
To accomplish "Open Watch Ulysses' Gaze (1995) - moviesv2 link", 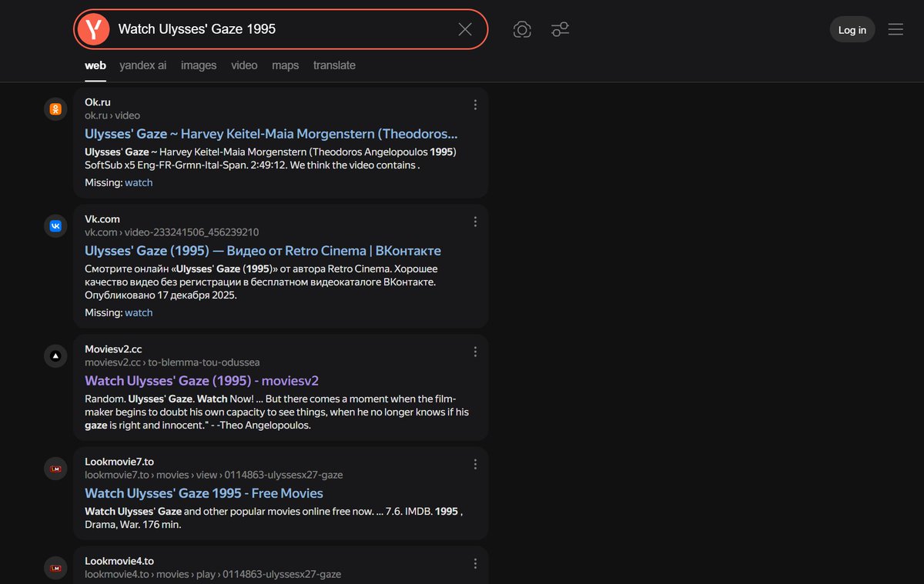I will pyautogui.click(x=202, y=381).
